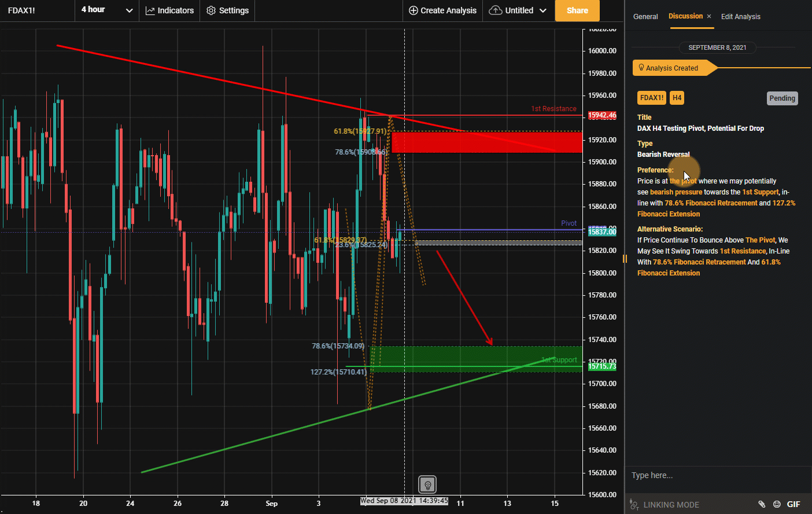
Task: Open the Indicators menu
Action: coord(169,10)
